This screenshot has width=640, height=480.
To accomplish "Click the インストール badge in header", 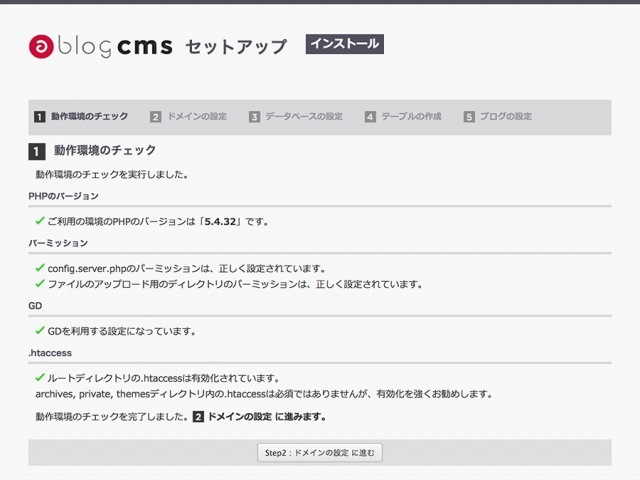I will 344,44.
